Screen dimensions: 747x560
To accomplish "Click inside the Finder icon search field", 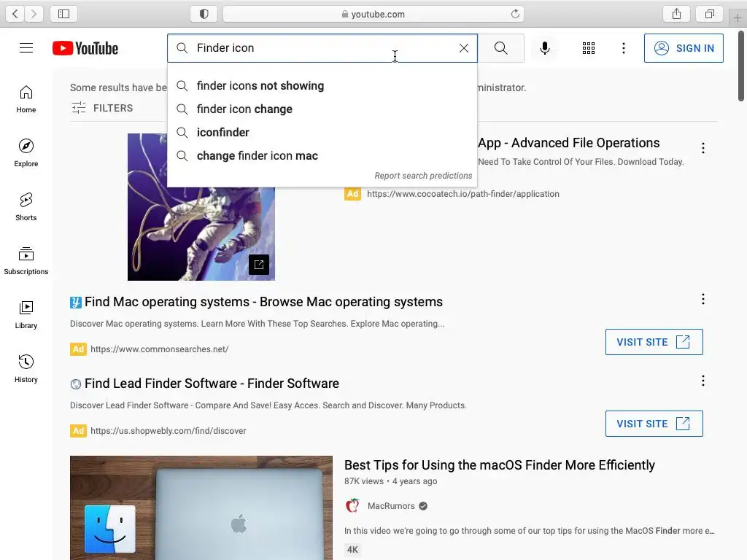I will (322, 48).
